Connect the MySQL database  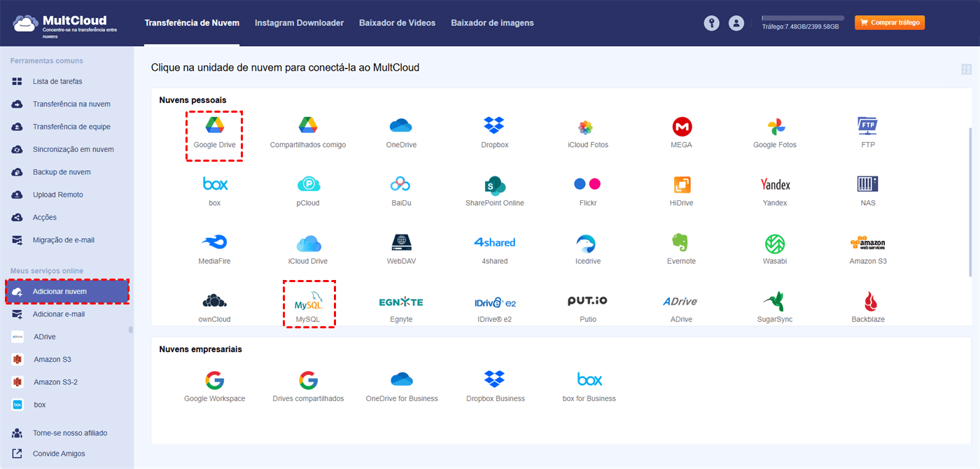click(x=309, y=301)
